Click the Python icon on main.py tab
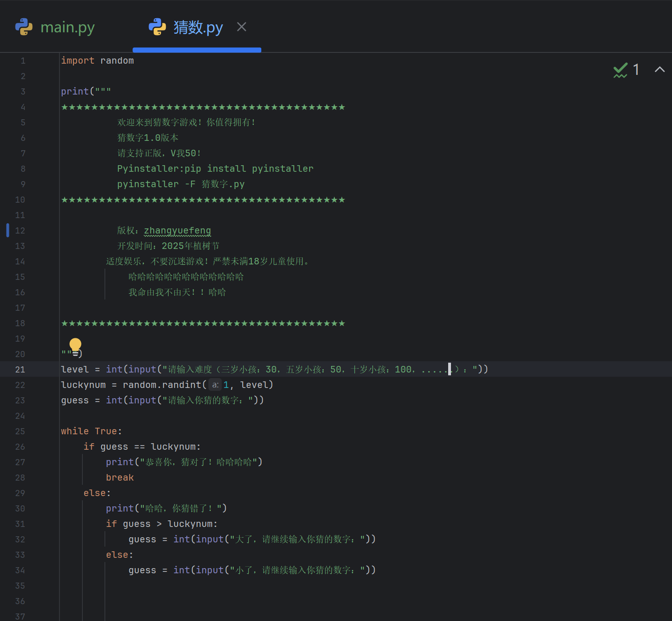672x621 pixels. (24, 27)
